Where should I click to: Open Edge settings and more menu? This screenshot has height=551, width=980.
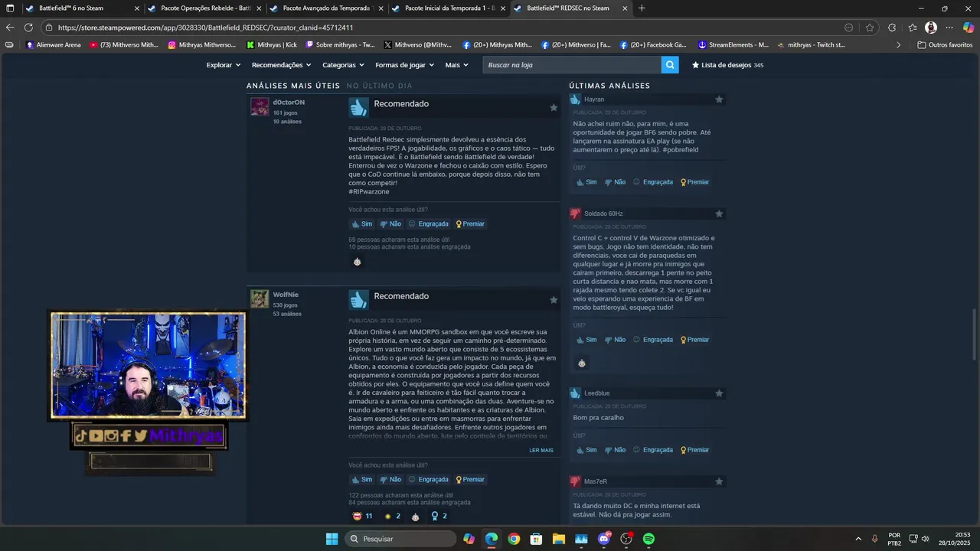click(x=949, y=28)
